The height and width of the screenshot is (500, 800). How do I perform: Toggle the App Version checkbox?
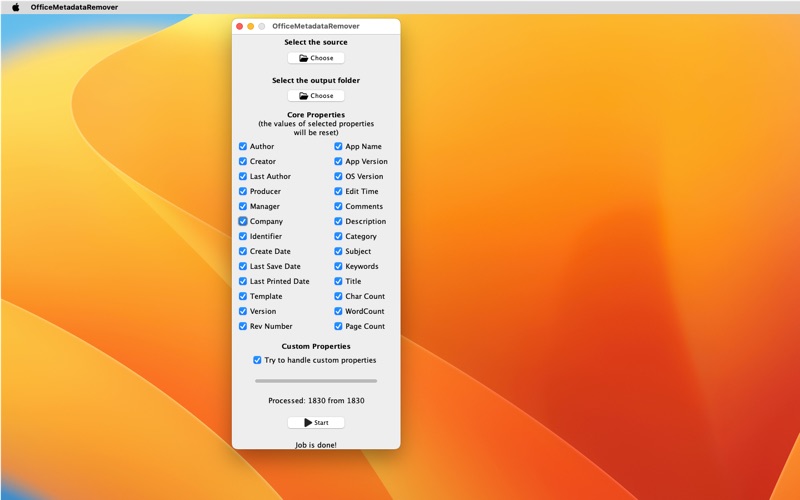click(338, 161)
